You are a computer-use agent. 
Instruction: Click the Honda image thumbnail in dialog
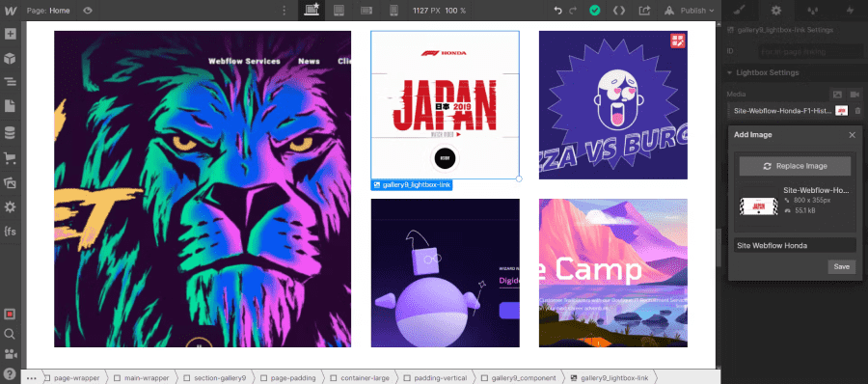click(x=759, y=206)
